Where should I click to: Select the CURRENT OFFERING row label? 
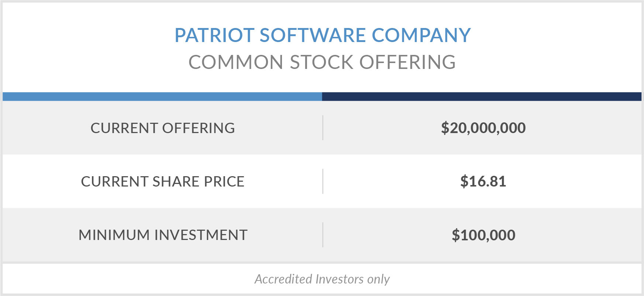point(163,128)
